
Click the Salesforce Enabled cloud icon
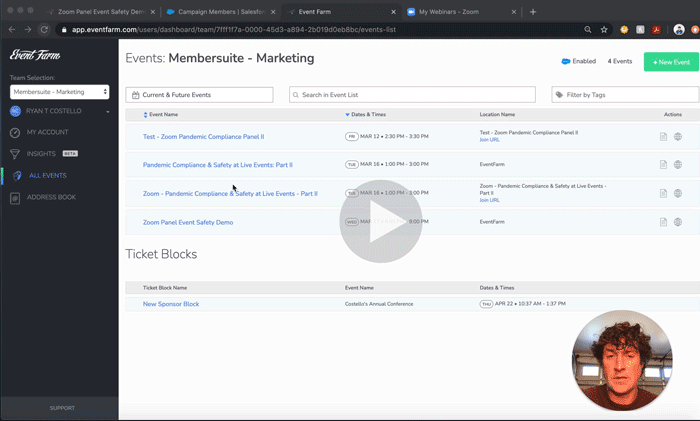point(566,61)
